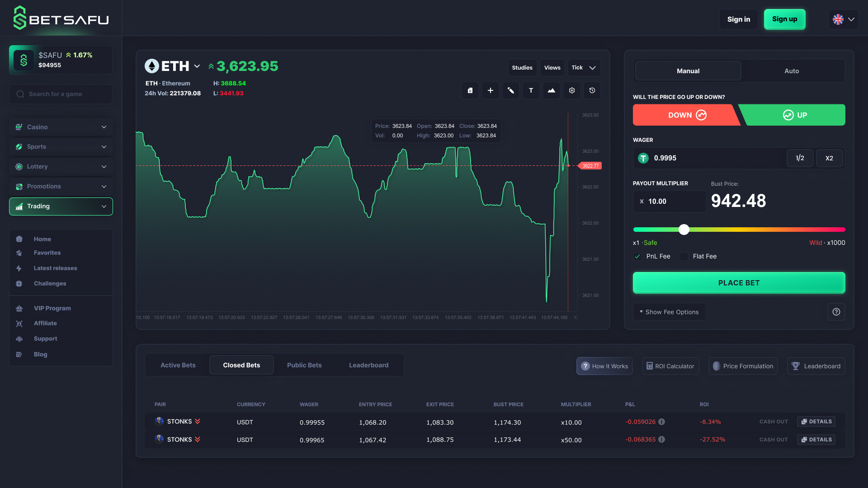Switch to the Public Bets tab

pos(304,365)
